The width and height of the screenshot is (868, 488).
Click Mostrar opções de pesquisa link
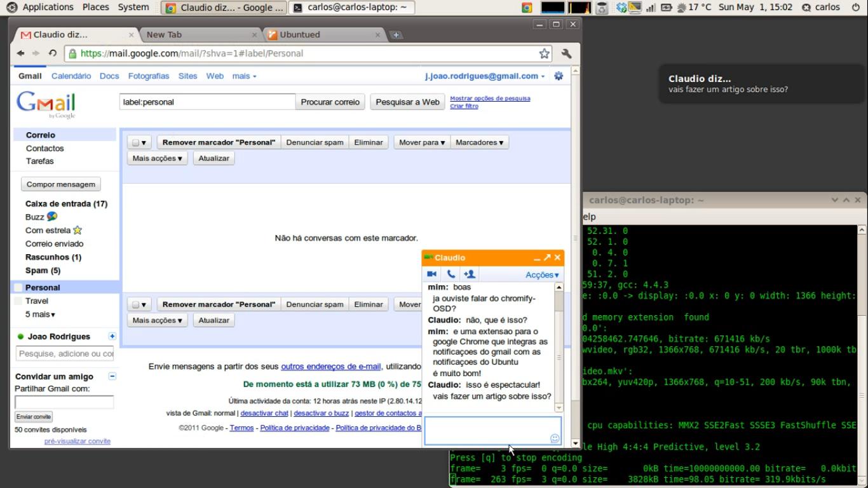click(490, 98)
